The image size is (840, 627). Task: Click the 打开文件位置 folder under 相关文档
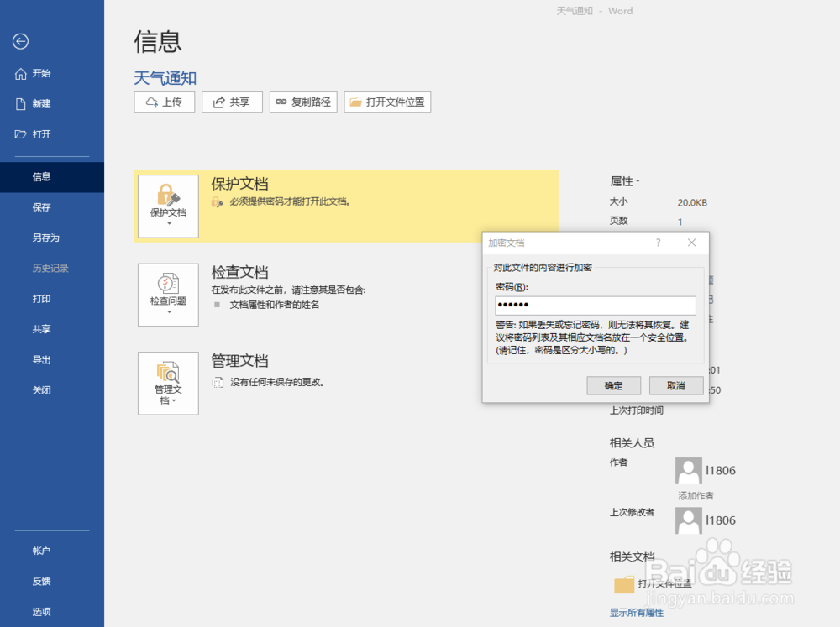(x=653, y=583)
